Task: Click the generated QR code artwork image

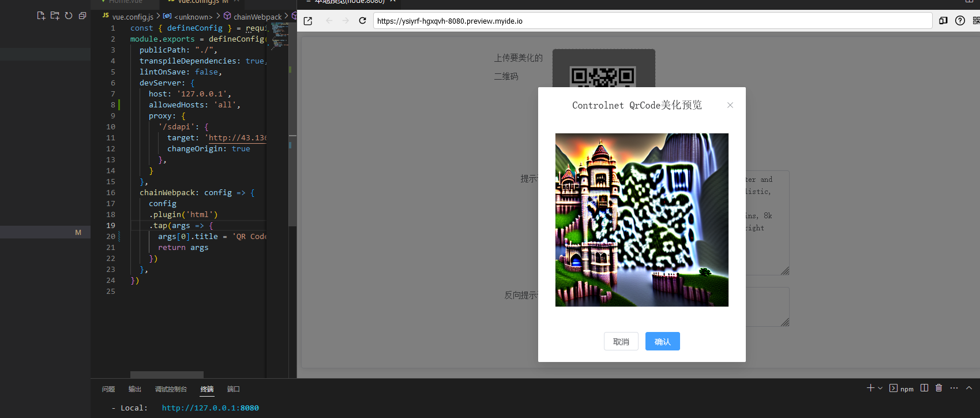Action: pyautogui.click(x=642, y=220)
